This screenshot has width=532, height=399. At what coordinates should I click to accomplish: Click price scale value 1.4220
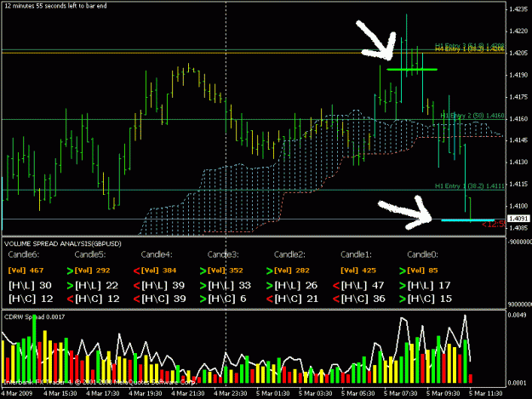518,31
